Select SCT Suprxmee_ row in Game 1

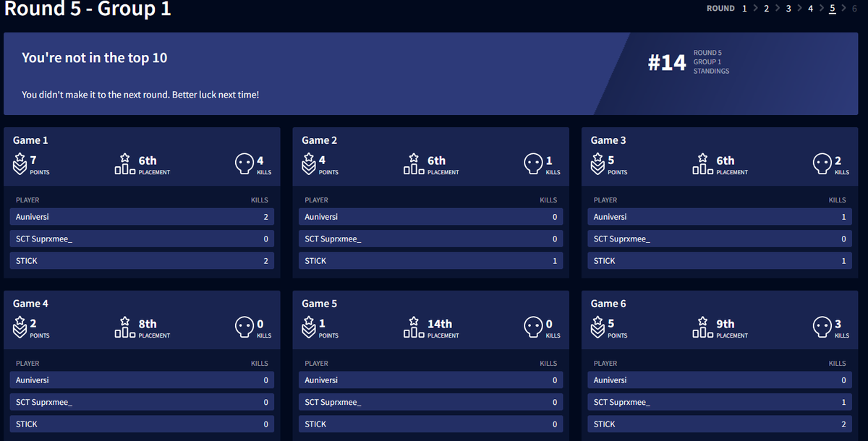[x=142, y=239]
